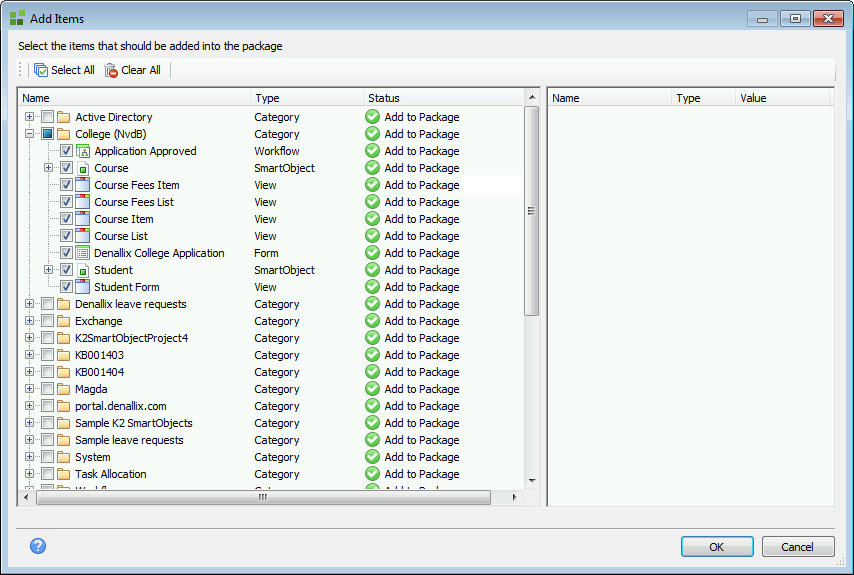Cancel the Add Items dialog
Viewport: 854px width, 575px height.
pyautogui.click(x=797, y=547)
